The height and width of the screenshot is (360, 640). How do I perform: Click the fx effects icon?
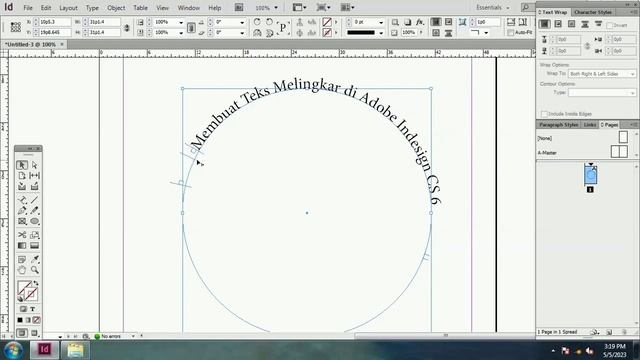420,22
